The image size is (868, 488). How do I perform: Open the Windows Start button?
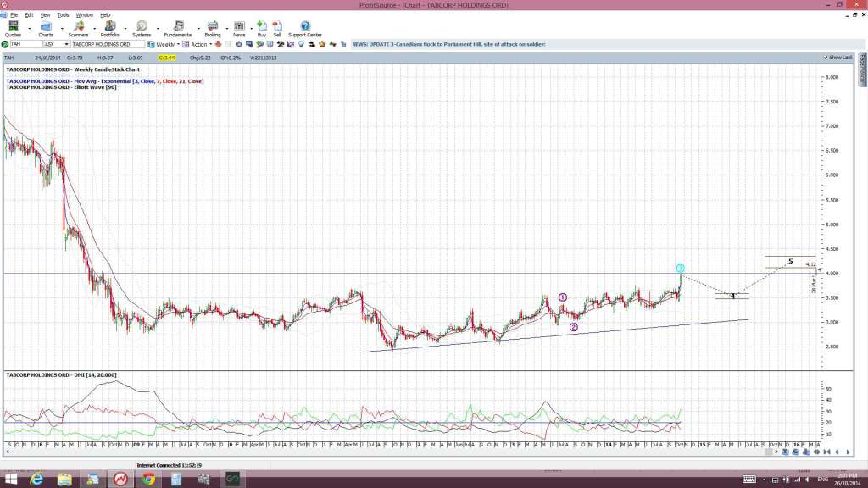(x=10, y=480)
